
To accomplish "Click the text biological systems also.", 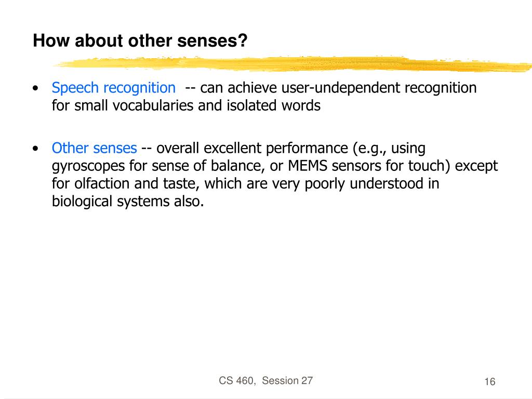I will pyautogui.click(x=128, y=202).
